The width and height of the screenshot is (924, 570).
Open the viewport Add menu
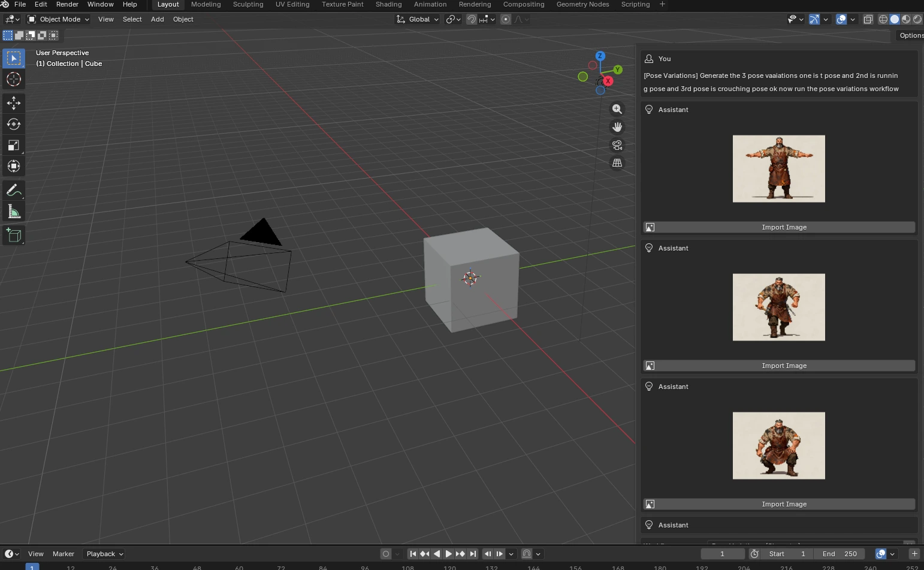(157, 19)
